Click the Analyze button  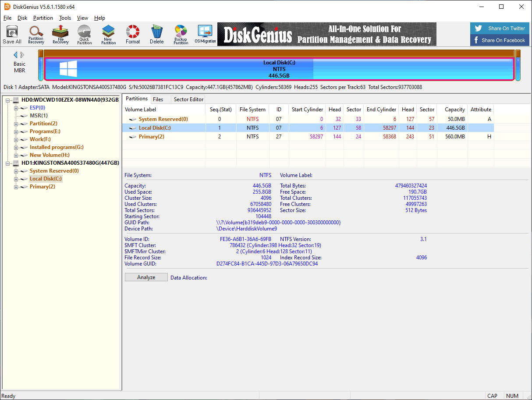tap(146, 277)
